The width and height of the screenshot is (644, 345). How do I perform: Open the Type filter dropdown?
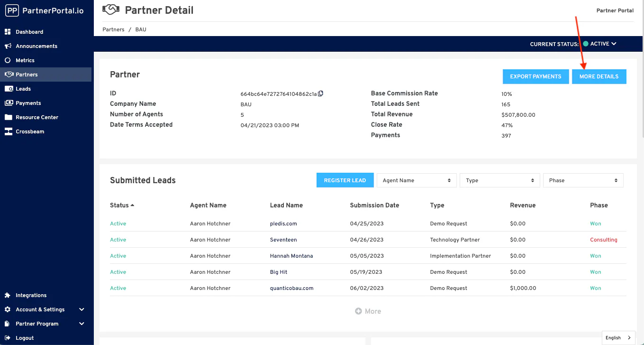[500, 180]
